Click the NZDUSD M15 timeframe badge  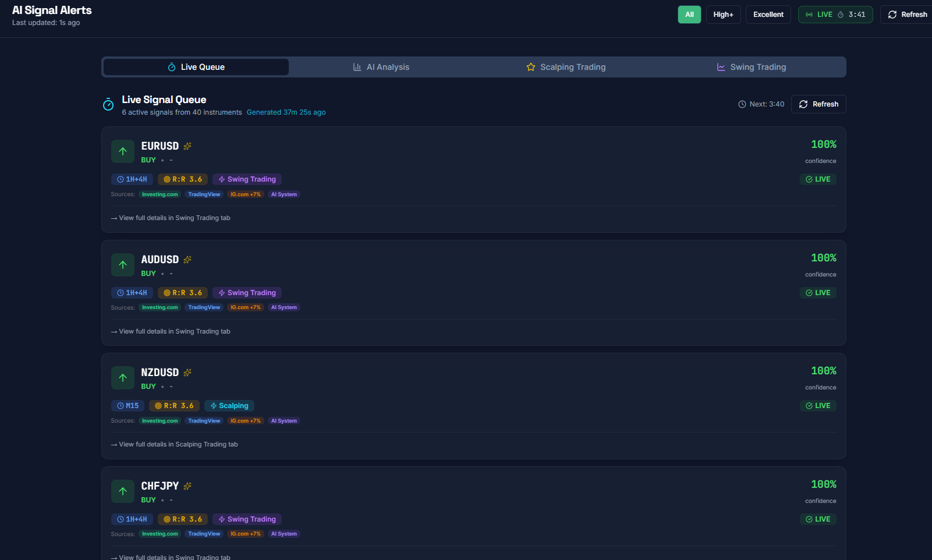(x=128, y=406)
